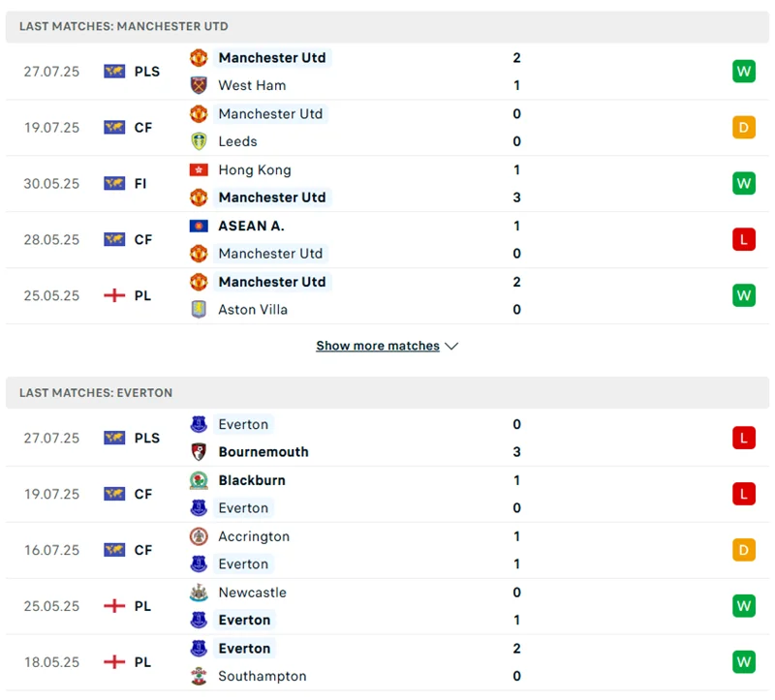Open the 25.05.25 Newcastle vs Everton match row

coord(387,606)
